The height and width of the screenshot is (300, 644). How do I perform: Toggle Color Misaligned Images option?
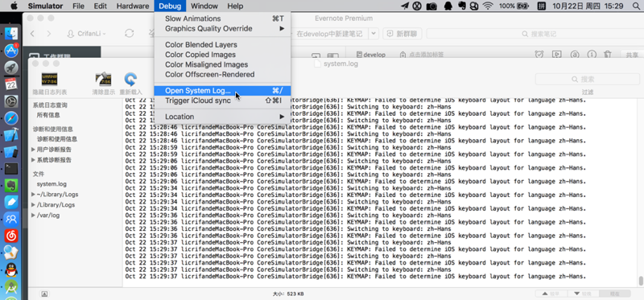(222, 64)
